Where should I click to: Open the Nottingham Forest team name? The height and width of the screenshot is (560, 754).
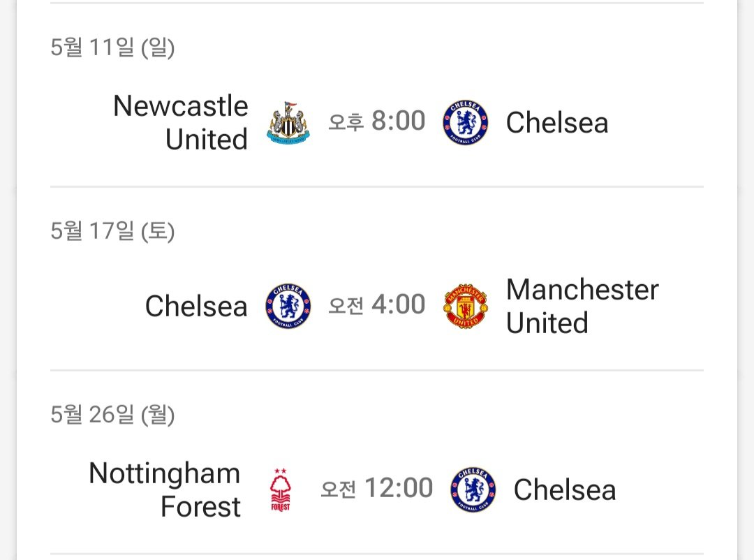coord(165,489)
